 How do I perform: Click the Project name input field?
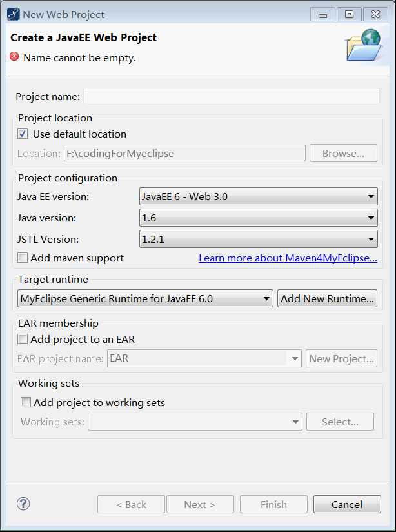coord(232,96)
